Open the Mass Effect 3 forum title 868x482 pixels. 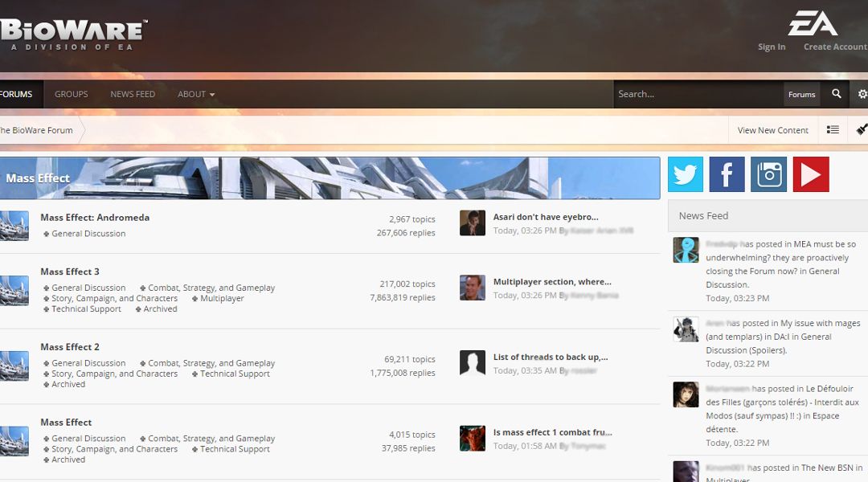point(70,272)
